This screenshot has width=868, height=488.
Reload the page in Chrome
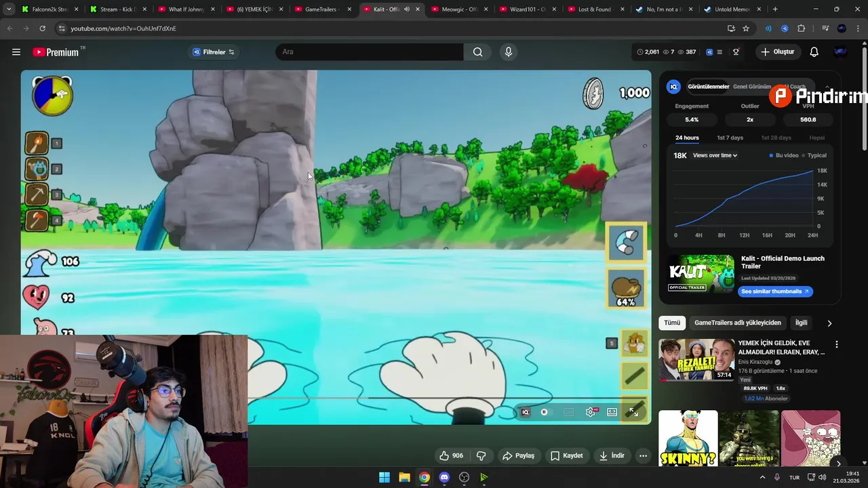(x=42, y=28)
